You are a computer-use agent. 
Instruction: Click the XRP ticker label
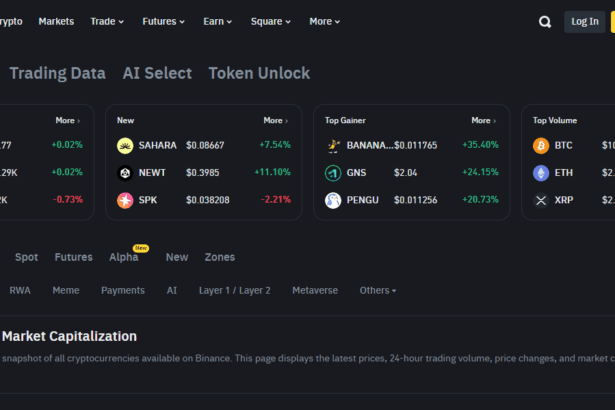pos(564,200)
